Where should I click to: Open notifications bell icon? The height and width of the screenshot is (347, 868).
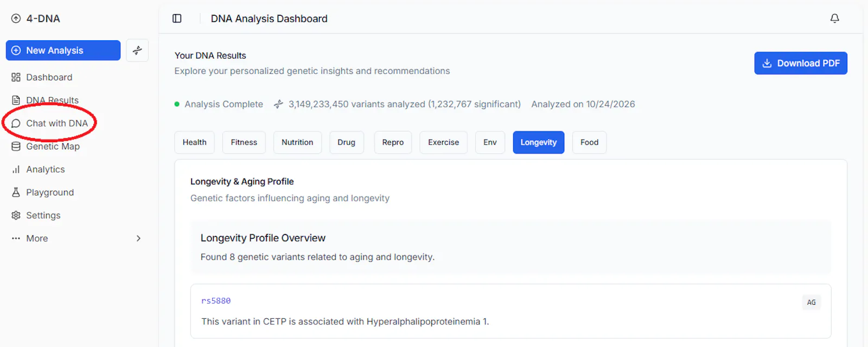click(x=835, y=18)
